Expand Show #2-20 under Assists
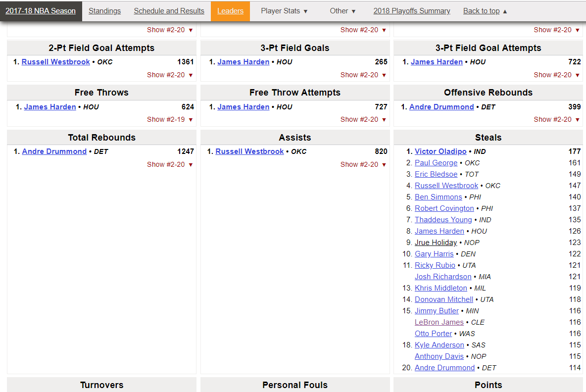 363,164
